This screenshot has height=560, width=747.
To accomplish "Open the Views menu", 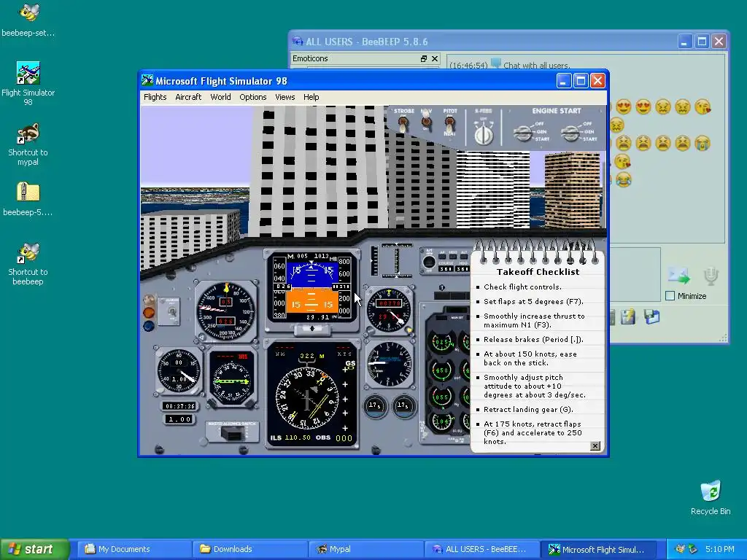I will click(285, 97).
